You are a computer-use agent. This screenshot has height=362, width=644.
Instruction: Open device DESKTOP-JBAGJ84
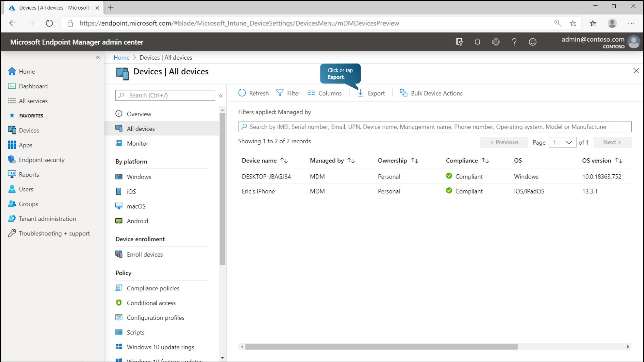[266, 176]
